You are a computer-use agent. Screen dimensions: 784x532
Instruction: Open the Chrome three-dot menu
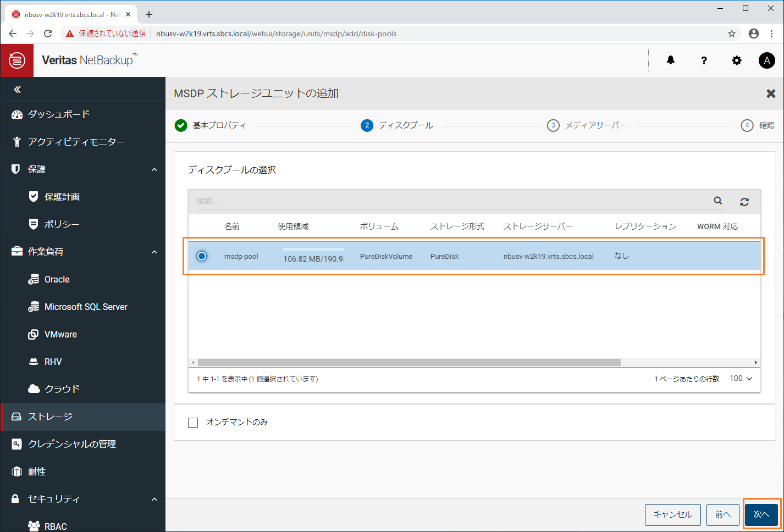point(772,34)
